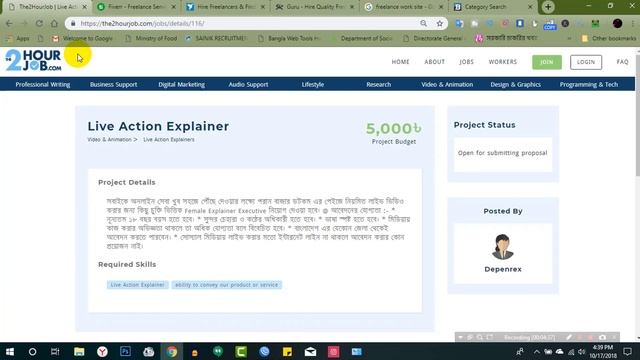
Task: Open the Programming & Tech category
Action: [x=589, y=84]
